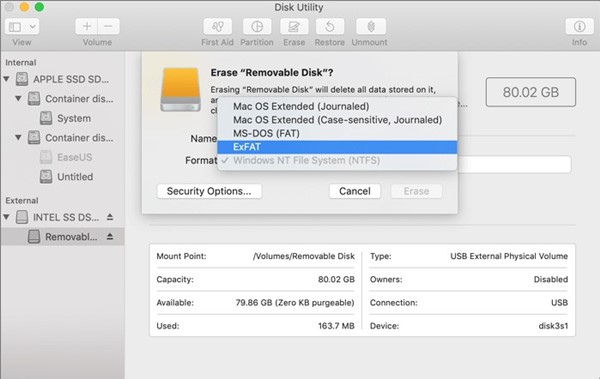Collapse the INTEL SS DS disclosure triangle
This screenshot has width=600, height=379.
point(7,217)
